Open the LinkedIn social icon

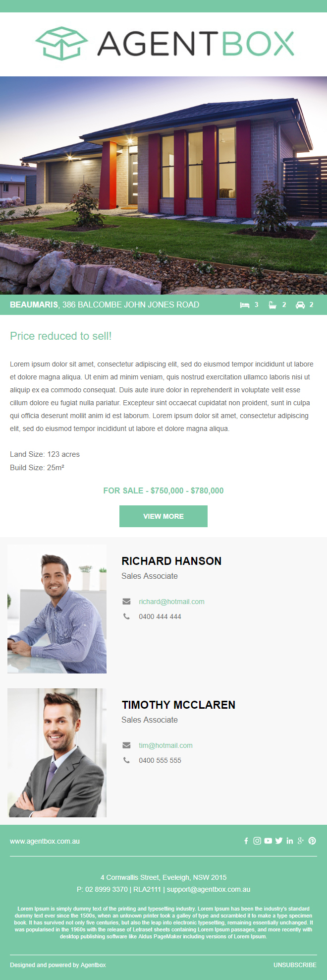tap(290, 841)
